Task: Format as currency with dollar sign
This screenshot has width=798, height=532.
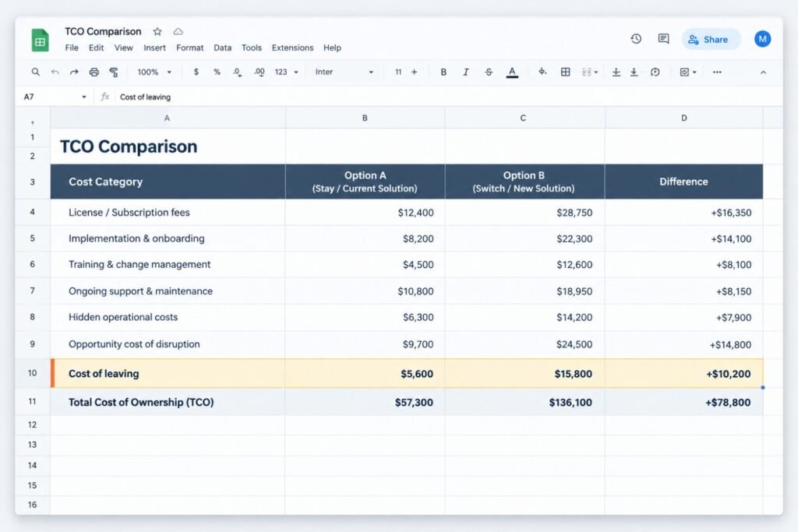Action: [x=196, y=72]
